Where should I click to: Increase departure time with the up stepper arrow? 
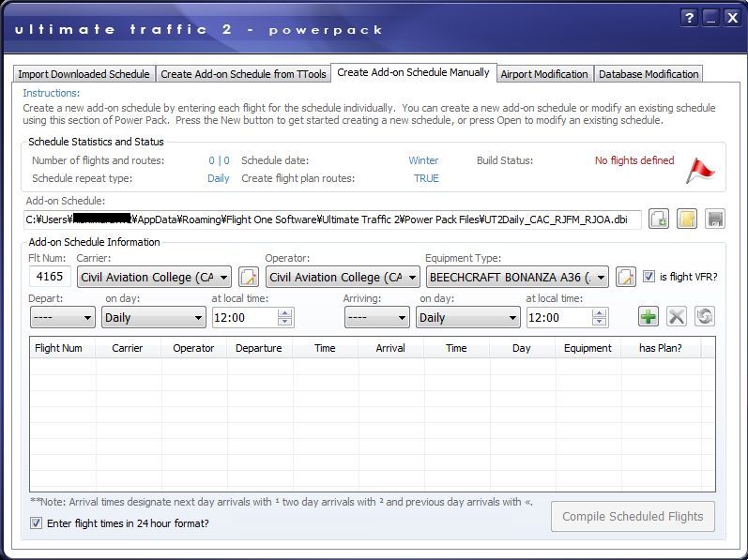(x=285, y=312)
